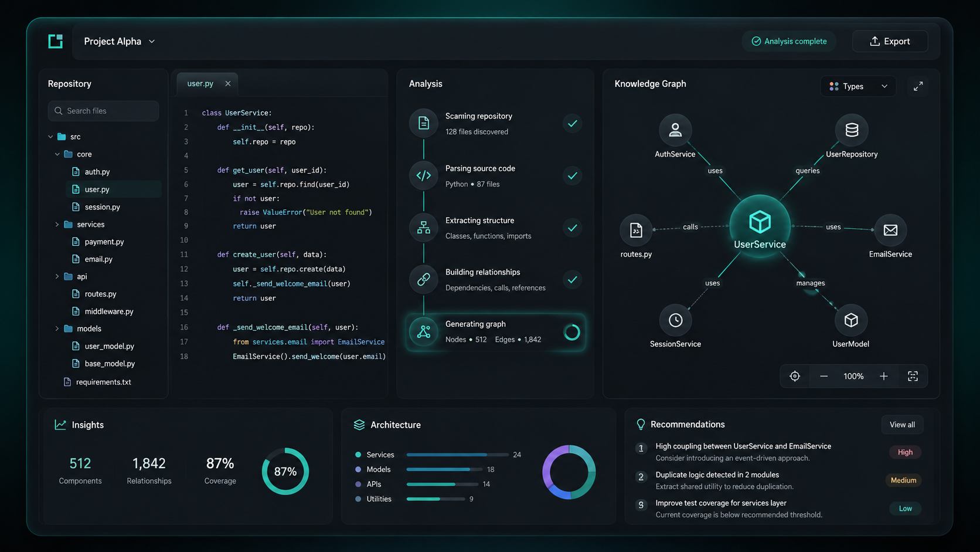Click the Scanning repository document icon
The image size is (980, 552).
pos(424,123)
